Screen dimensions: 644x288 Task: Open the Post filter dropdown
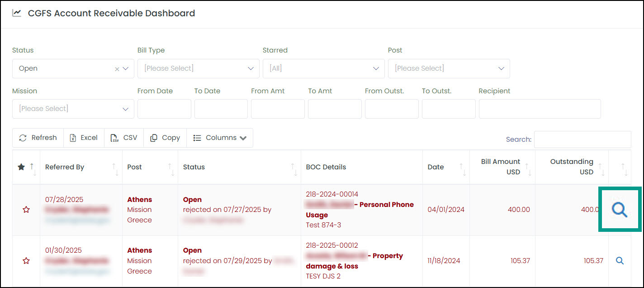(x=449, y=68)
